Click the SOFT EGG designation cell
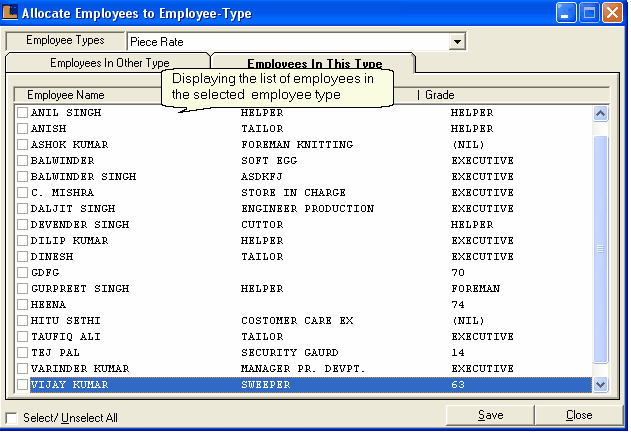Viewport: 631px width, 434px height. click(x=269, y=160)
